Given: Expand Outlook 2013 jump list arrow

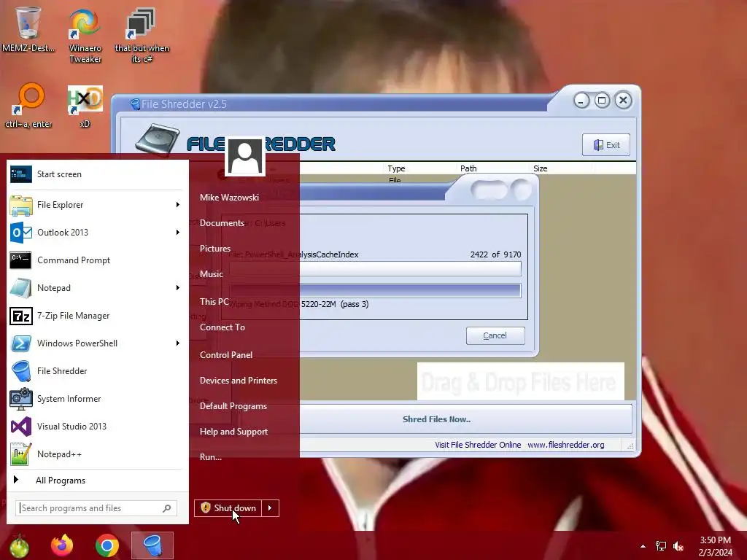Looking at the screenshot, I should (178, 233).
